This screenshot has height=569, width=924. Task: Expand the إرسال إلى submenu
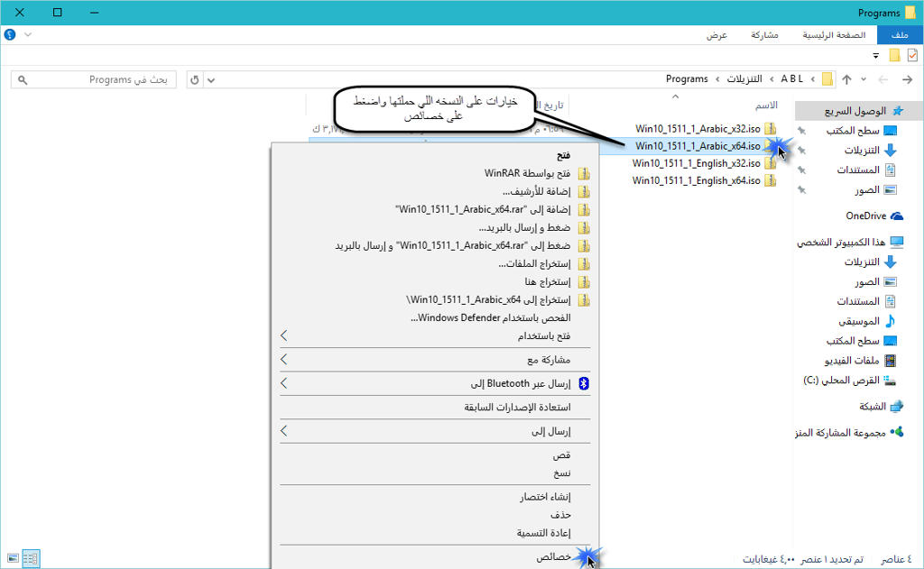[x=284, y=431]
